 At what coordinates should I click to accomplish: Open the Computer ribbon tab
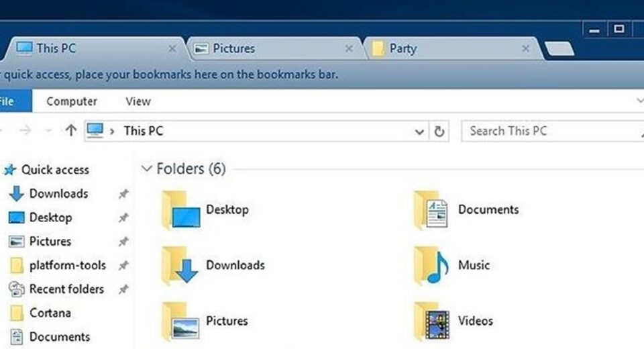point(72,101)
